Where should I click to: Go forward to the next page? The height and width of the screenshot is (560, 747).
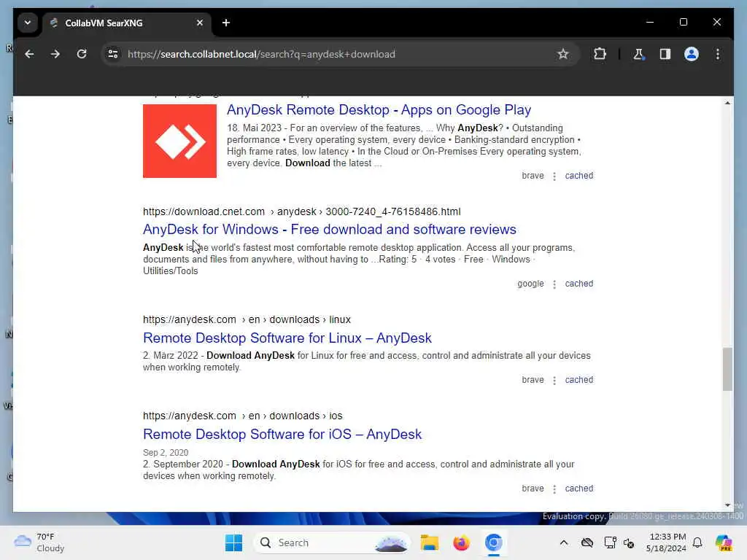click(55, 54)
